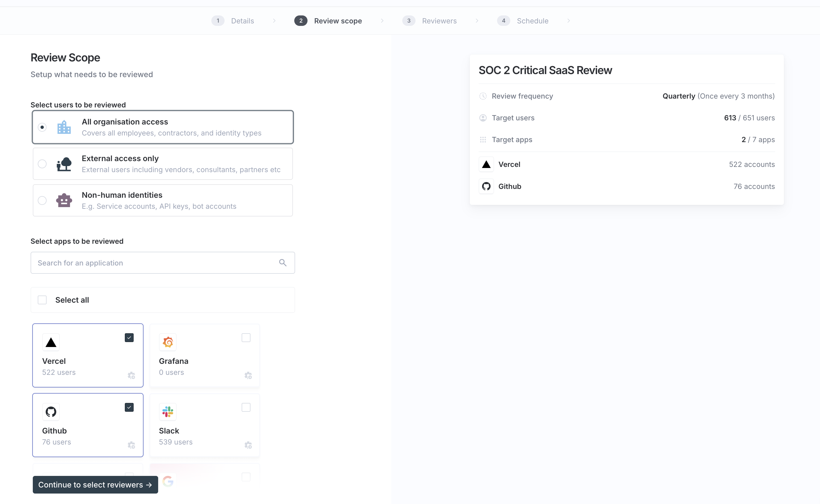Viewport: 820px width, 504px height.
Task: Click the Grafana logo icon
Action: pos(168,342)
